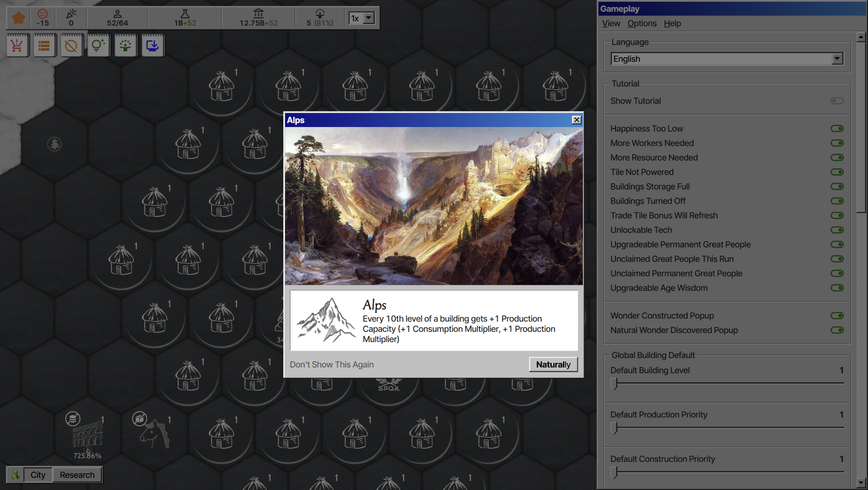Screen dimensions: 868x490
Task: Click the Default Production Priority slider
Action: (727, 428)
